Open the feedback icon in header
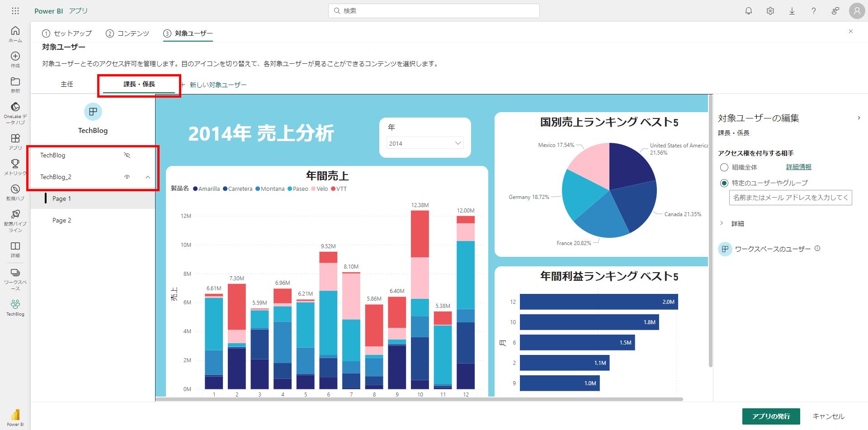 click(x=835, y=11)
